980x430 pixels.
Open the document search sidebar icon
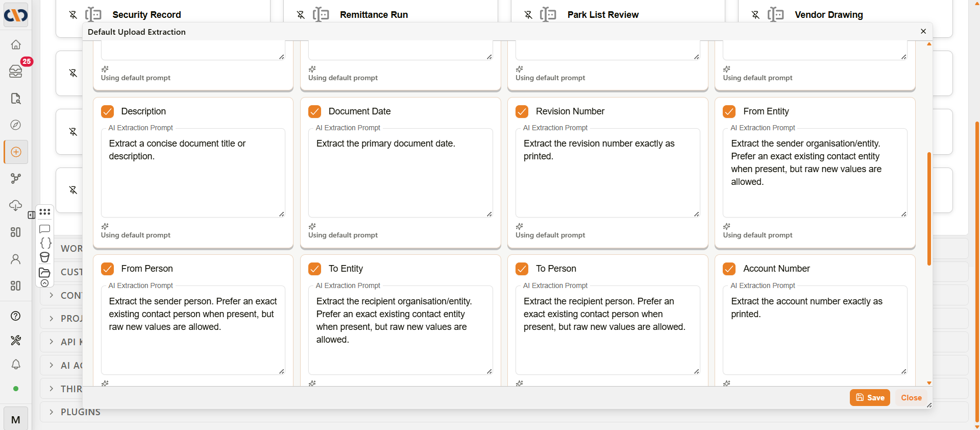click(x=16, y=99)
